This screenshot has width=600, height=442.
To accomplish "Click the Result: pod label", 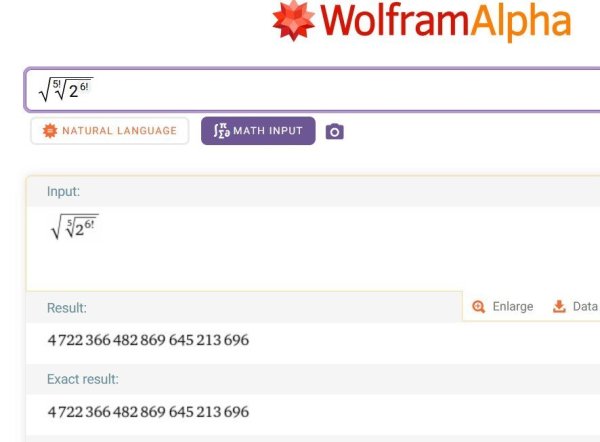I will [67, 308].
